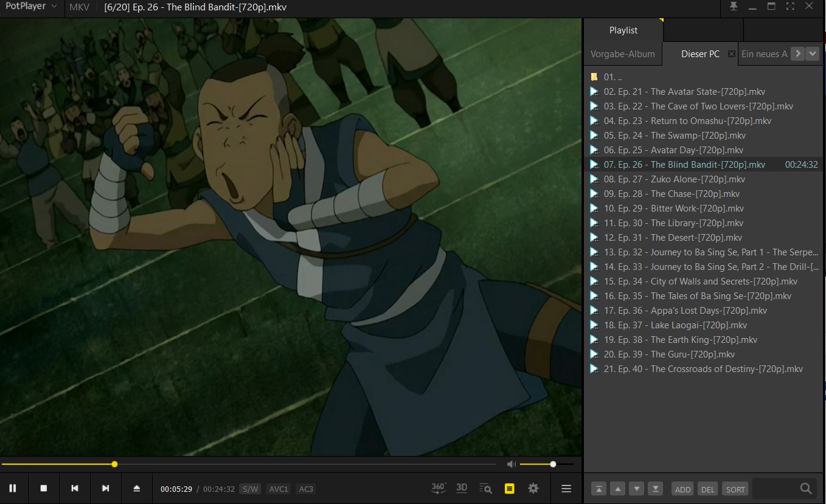The height and width of the screenshot is (504, 826).
Task: Skip to next playlist item
Action: (105, 488)
